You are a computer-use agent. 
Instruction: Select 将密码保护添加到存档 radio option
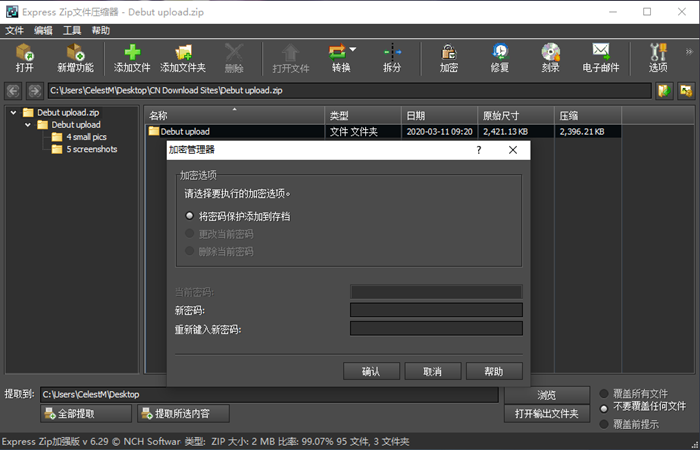pos(190,216)
